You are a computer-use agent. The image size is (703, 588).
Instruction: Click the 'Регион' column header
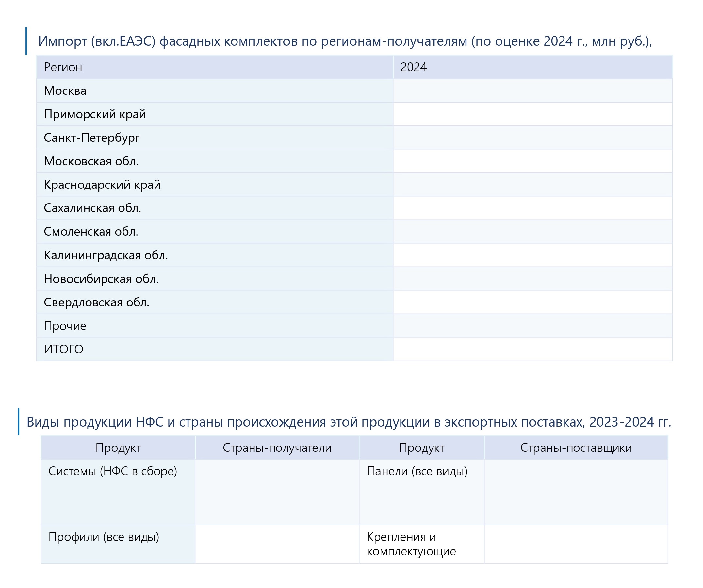(x=63, y=67)
